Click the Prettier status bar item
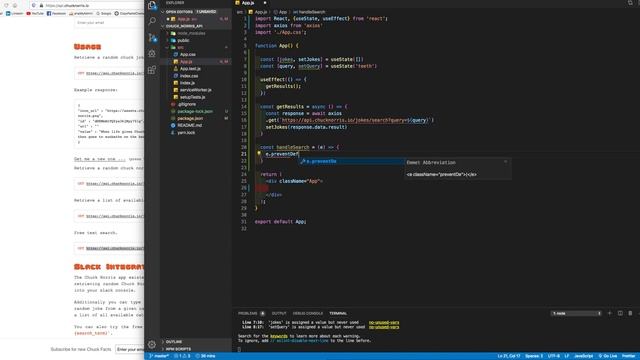 629,356
